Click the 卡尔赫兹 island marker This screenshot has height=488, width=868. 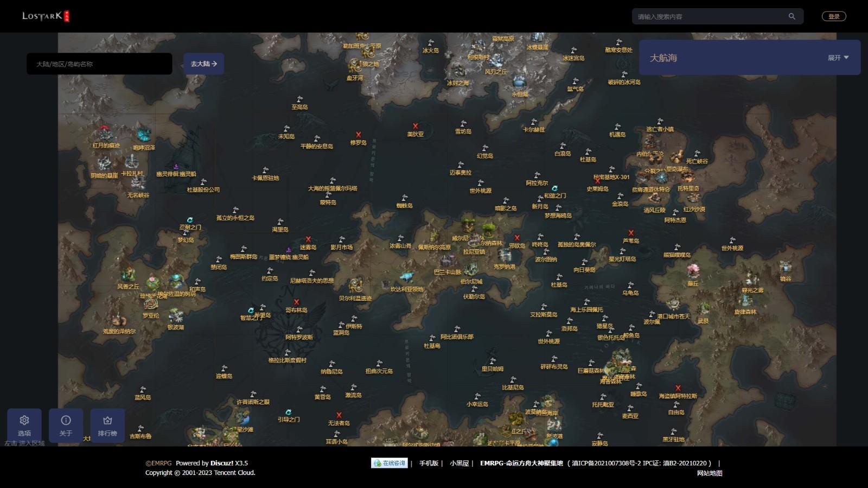coord(534,122)
